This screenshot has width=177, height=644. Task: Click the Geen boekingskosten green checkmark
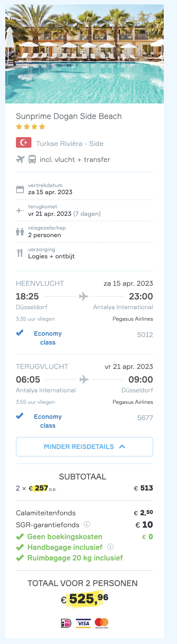(x=19, y=537)
